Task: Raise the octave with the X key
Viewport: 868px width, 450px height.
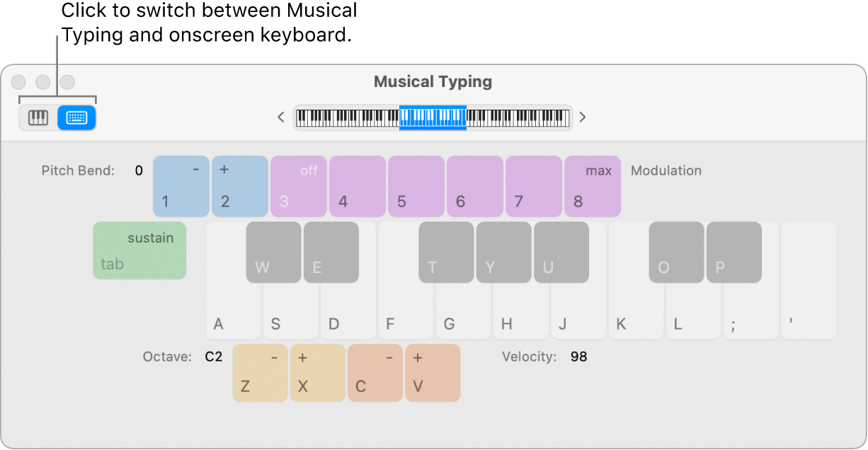Action: click(317, 373)
